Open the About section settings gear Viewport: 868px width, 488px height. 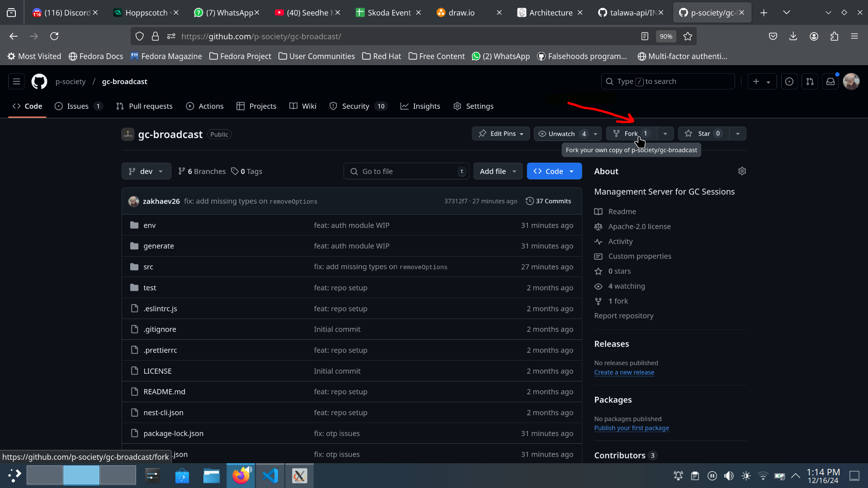742,171
